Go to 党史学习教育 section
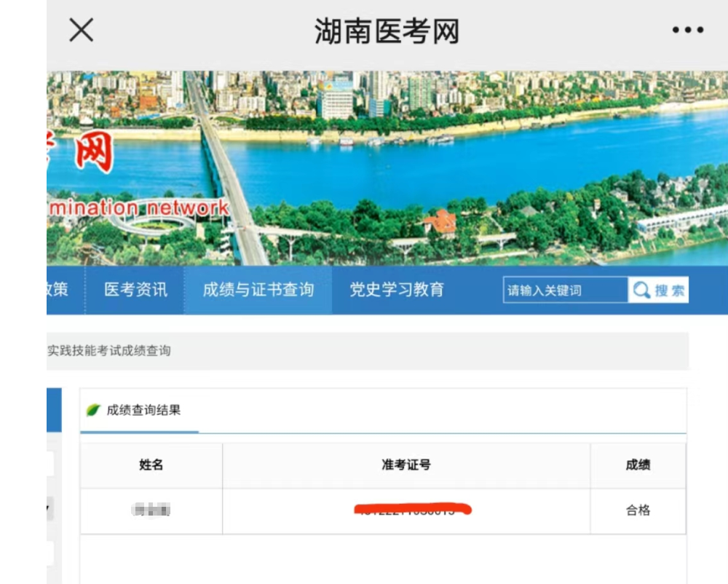The image size is (728, 584). [x=397, y=290]
